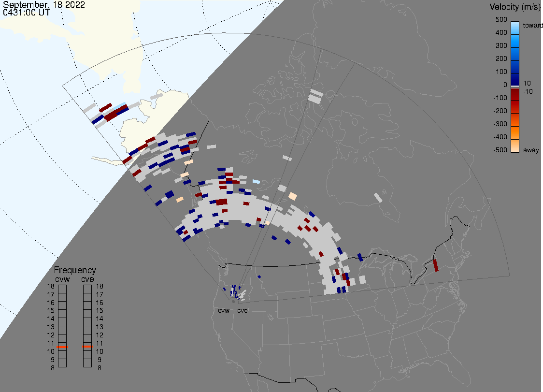This screenshot has height=392, width=543.
Task: Pick the bright blue 200–300 color segment
Action: click(x=515, y=54)
